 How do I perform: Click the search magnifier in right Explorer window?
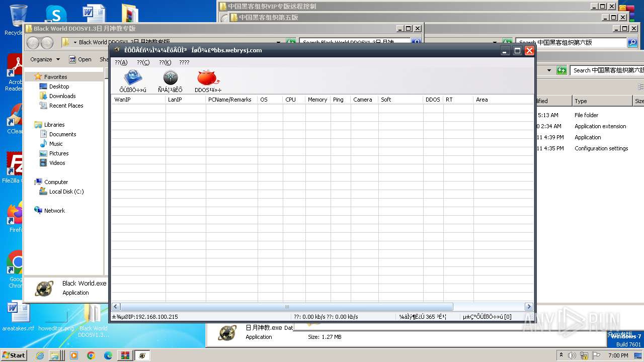click(632, 43)
